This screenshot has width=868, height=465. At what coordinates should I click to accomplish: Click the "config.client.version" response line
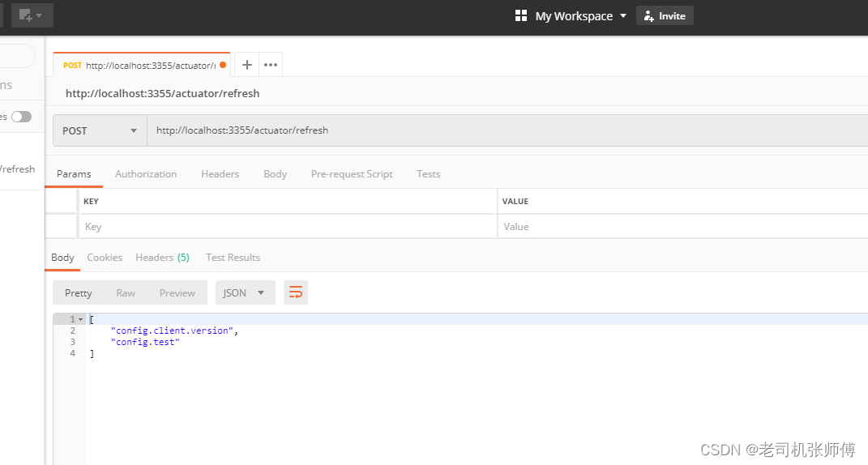[174, 331]
